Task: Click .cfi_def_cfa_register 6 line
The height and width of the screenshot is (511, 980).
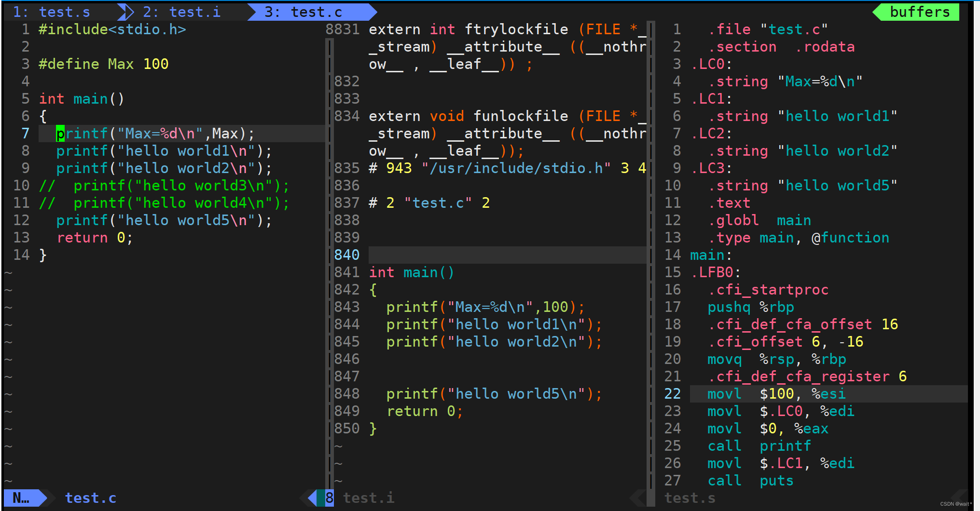Action: point(807,377)
